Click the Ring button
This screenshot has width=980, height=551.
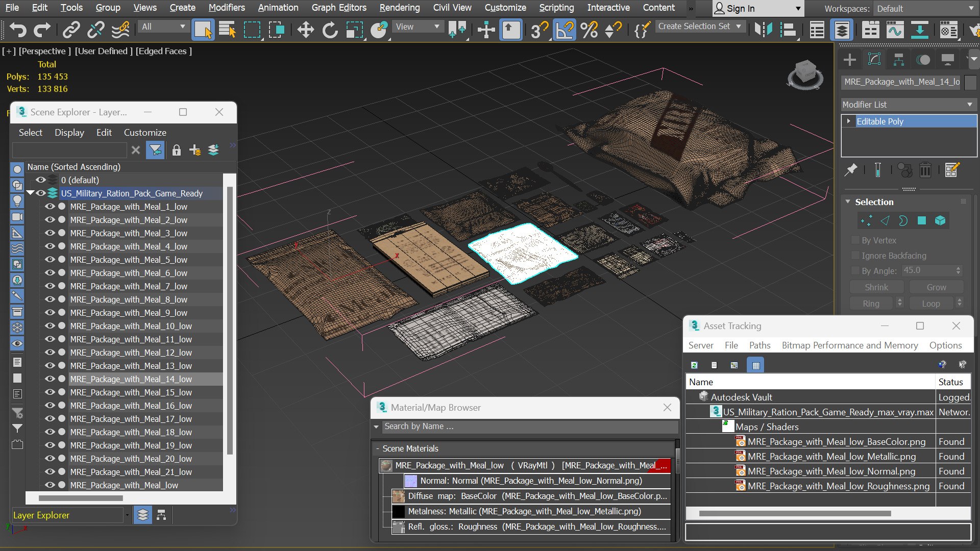pyautogui.click(x=871, y=304)
